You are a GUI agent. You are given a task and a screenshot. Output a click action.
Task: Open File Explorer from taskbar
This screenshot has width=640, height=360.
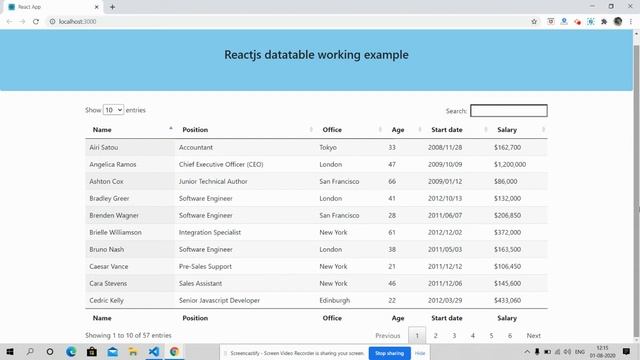click(133, 351)
